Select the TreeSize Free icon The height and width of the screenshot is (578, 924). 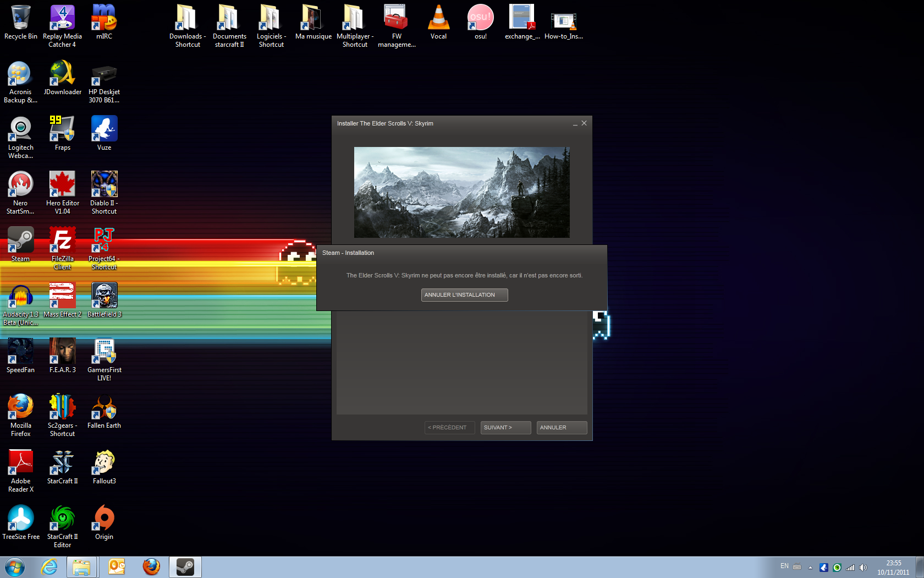coord(21,524)
